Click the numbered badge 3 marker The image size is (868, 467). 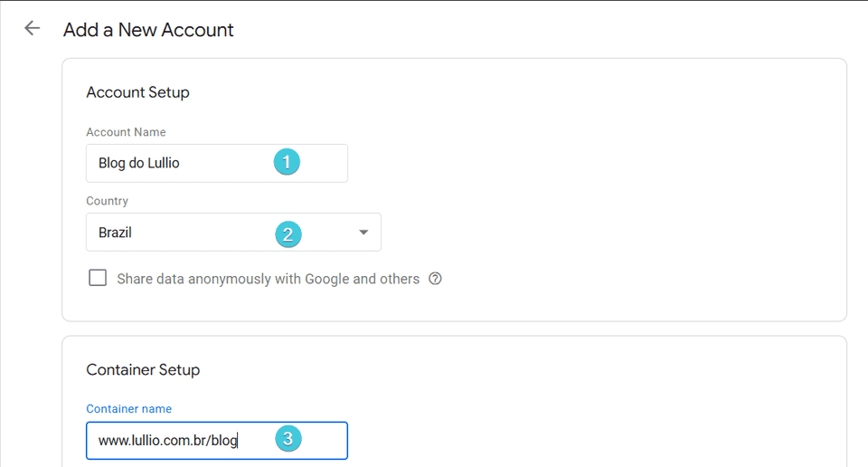(288, 440)
